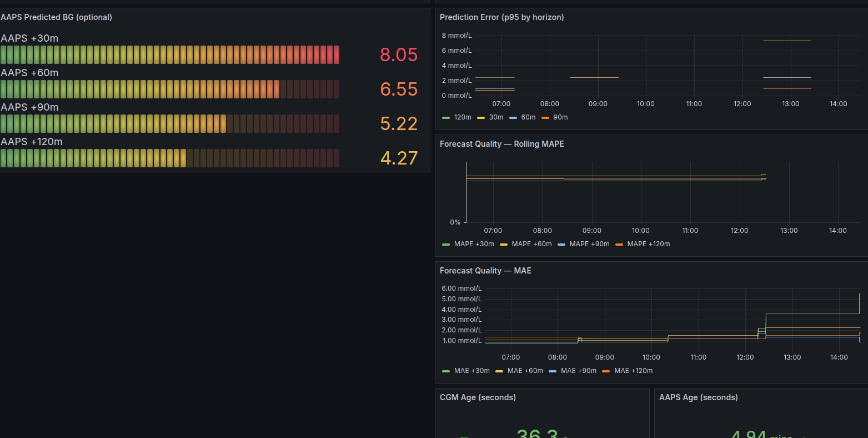Hide MAPE +120m from Rolling MAPE chart
The width and height of the screenshot is (868, 438).
648,244
